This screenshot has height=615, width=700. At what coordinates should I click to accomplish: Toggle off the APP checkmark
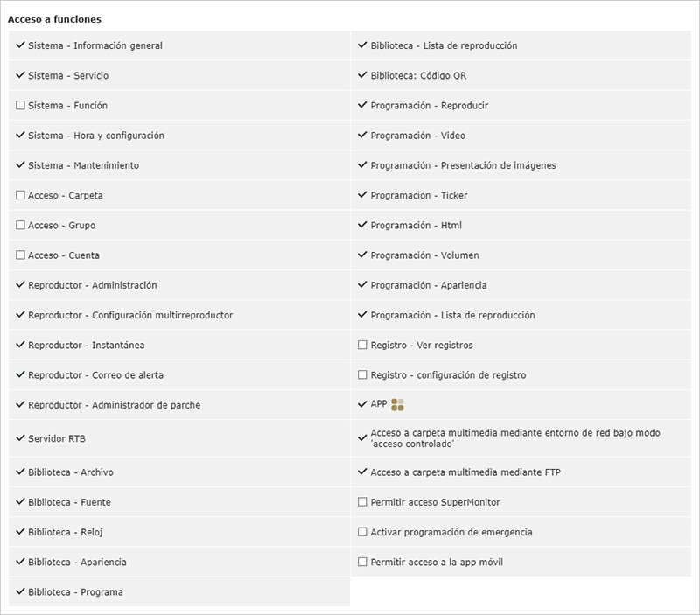coord(362,404)
